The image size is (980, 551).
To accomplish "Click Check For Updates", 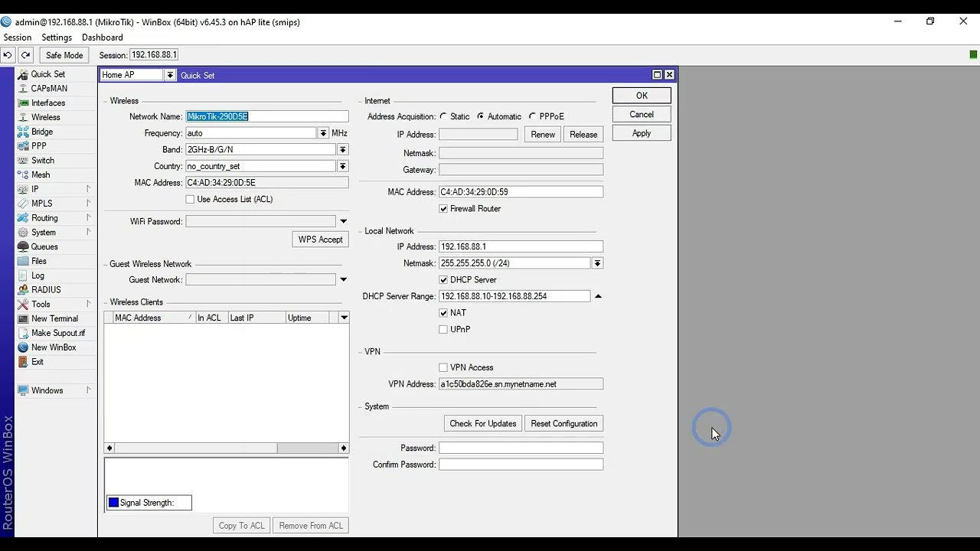I will coord(483,424).
